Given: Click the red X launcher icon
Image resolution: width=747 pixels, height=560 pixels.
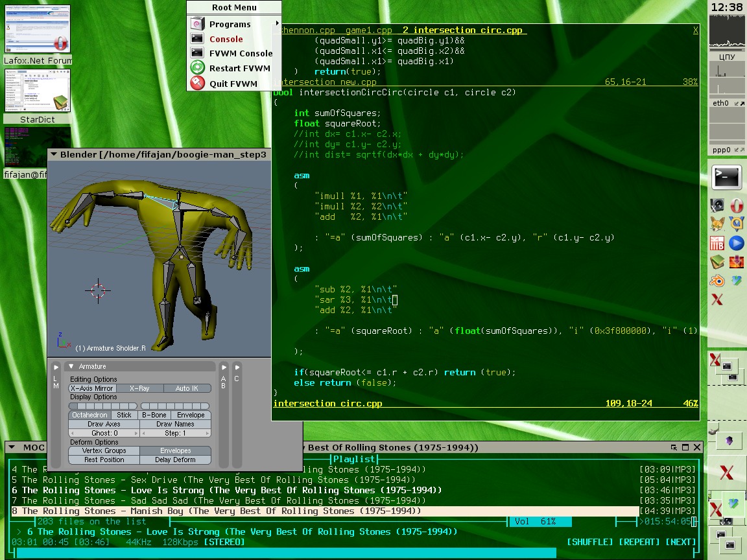Looking at the screenshot, I should pyautogui.click(x=717, y=299).
